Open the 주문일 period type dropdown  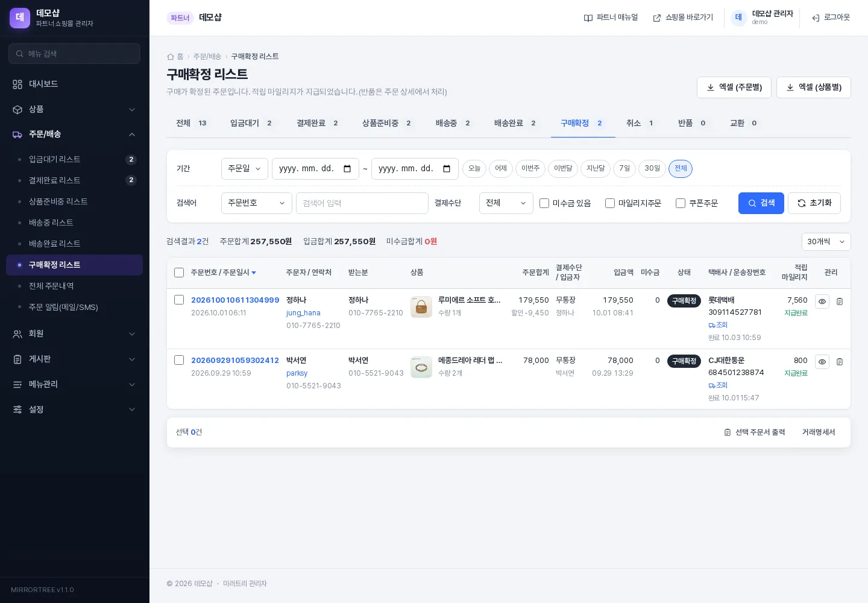(245, 169)
